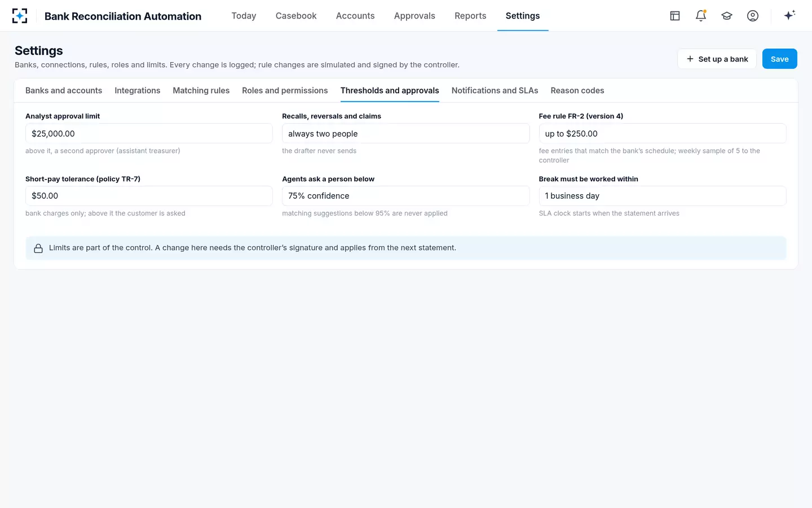Viewport: 812px width, 508px height.
Task: Show the Matching rules tab
Action: tap(201, 90)
